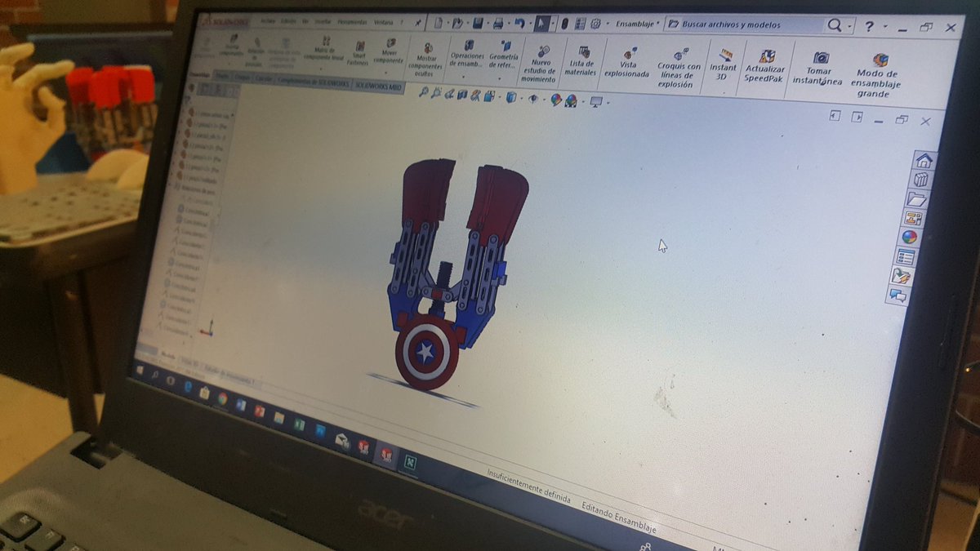Switch to Complementos de SOLIDWORKS tab
Screen dimensions: 980x551
coord(313,82)
